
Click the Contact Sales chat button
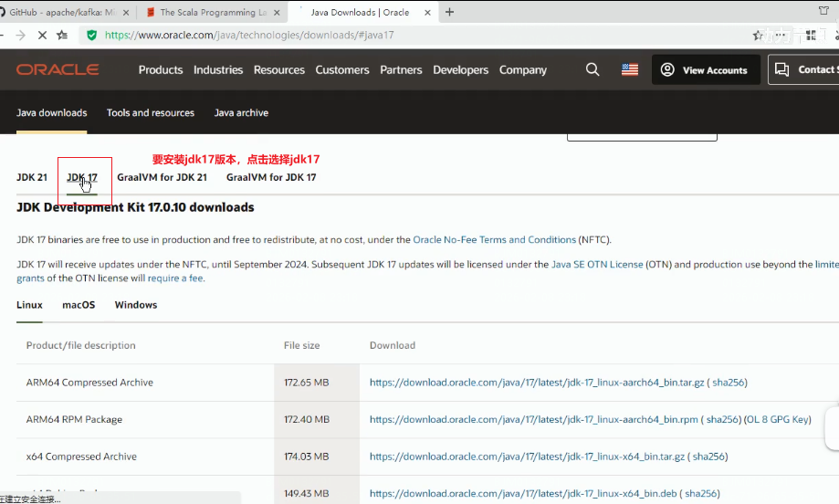tap(803, 69)
